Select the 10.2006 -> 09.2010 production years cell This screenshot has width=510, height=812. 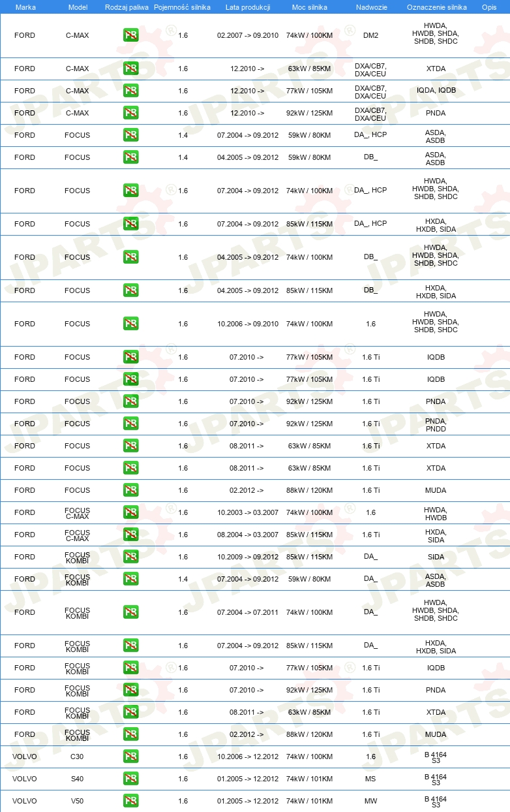248,324
